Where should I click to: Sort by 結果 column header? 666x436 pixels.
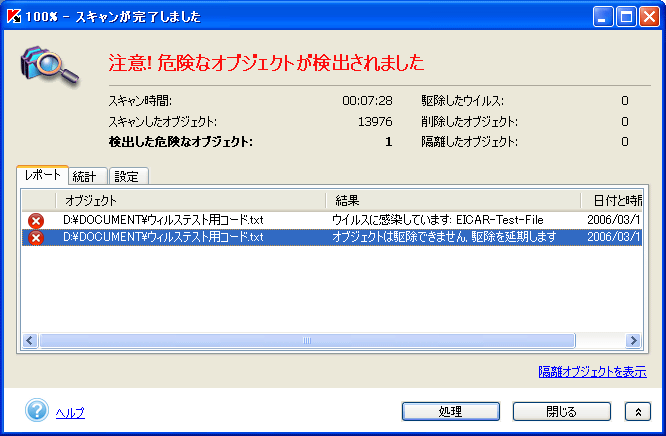[x=453, y=200]
